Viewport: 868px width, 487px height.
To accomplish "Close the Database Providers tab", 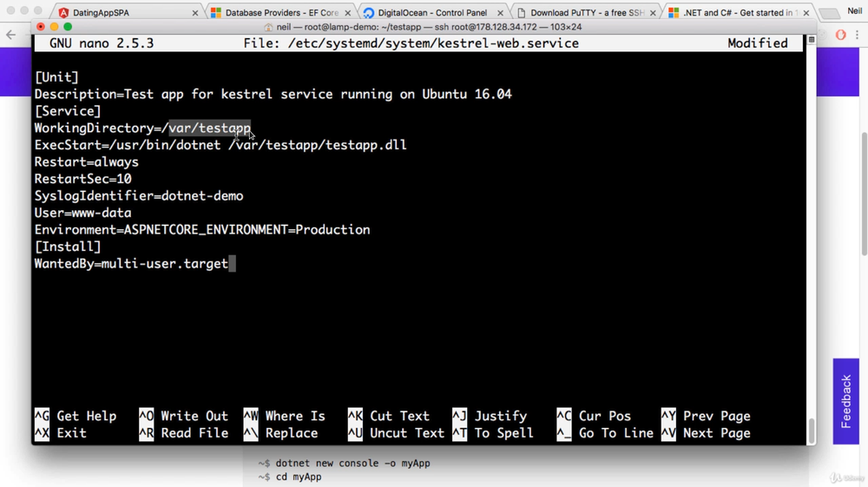I will point(348,13).
